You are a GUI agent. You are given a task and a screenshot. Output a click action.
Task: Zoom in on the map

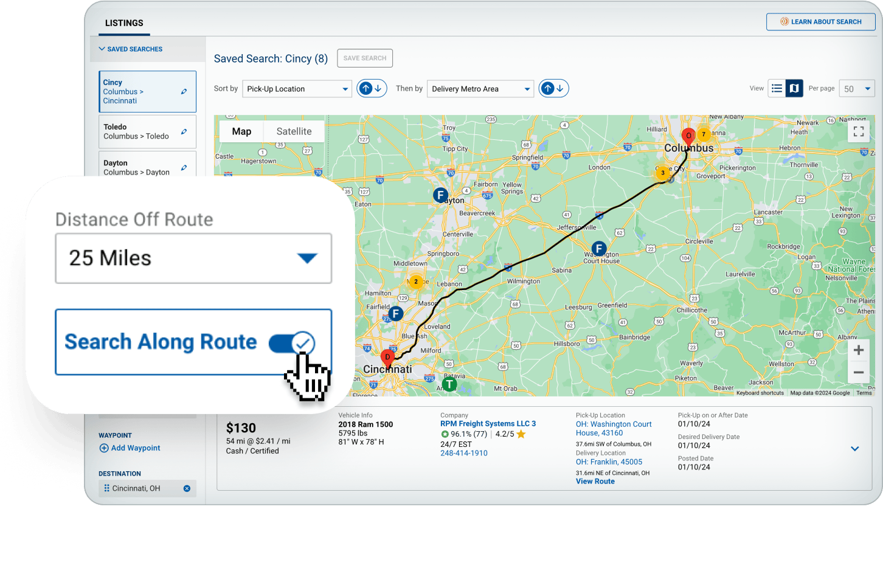pyautogui.click(x=859, y=350)
